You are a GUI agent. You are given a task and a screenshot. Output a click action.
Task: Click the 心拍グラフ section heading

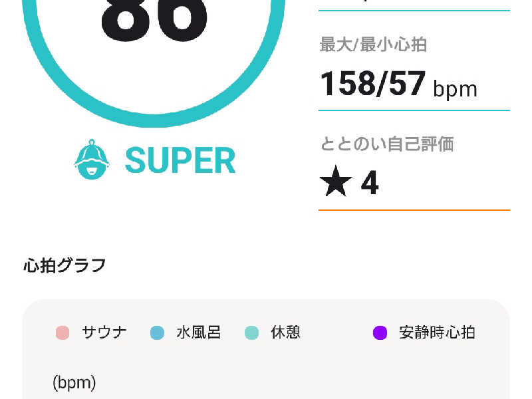click(x=65, y=265)
